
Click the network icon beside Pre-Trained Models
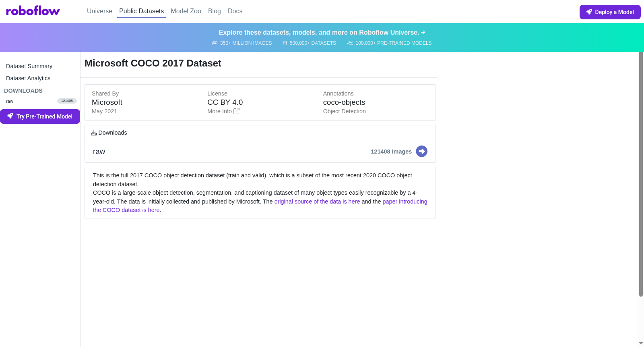(350, 43)
